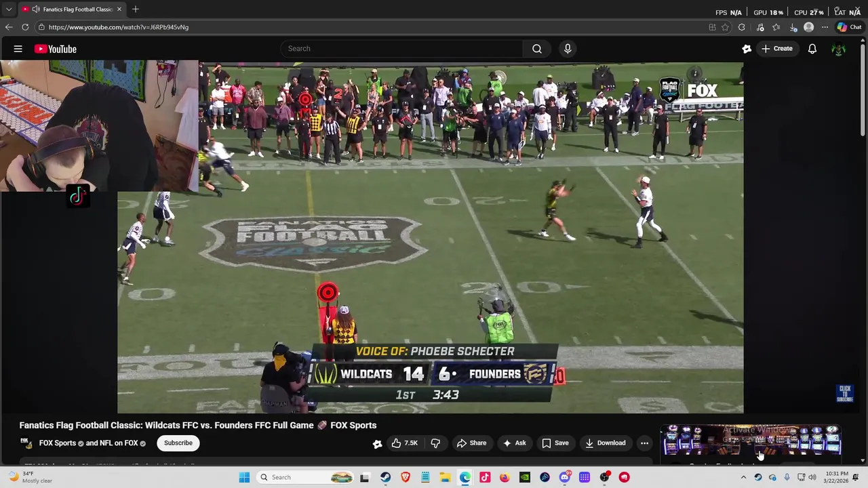Open the tab search dropdown arrow
This screenshot has width=868, height=488.
point(8,9)
